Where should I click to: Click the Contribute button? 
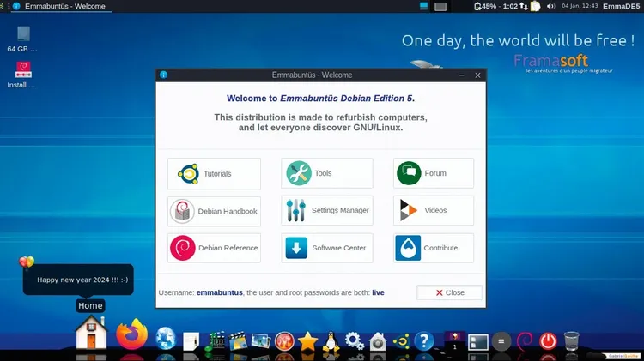(434, 248)
